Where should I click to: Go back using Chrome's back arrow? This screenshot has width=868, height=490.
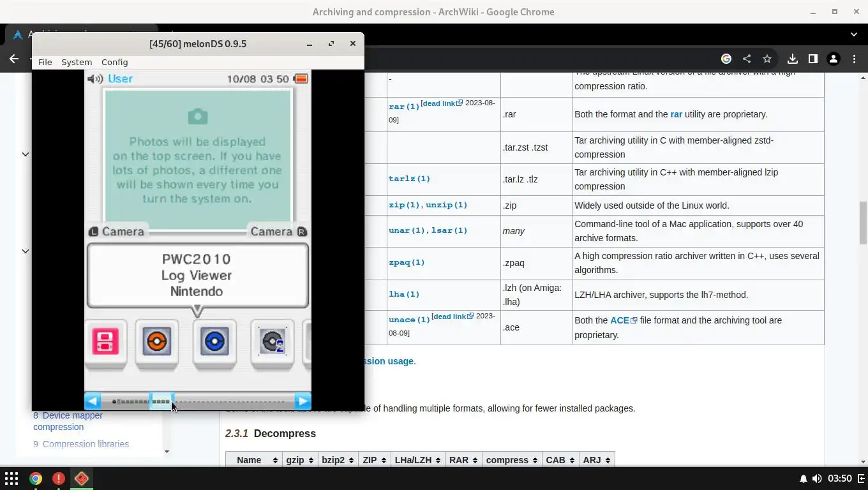(14, 59)
